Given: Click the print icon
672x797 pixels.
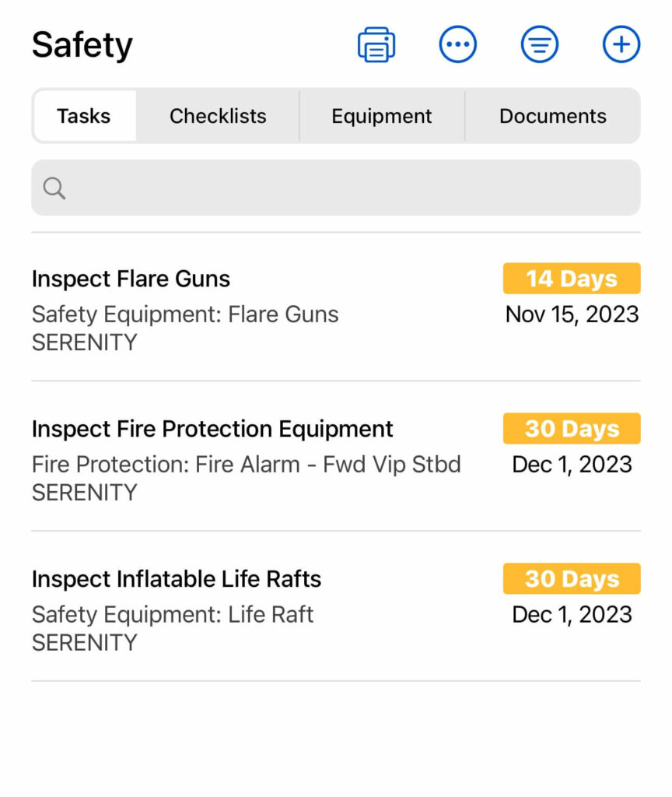Looking at the screenshot, I should point(376,45).
